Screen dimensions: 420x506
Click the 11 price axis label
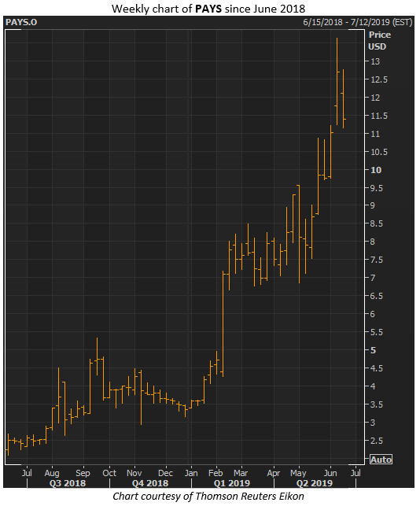[x=375, y=134]
